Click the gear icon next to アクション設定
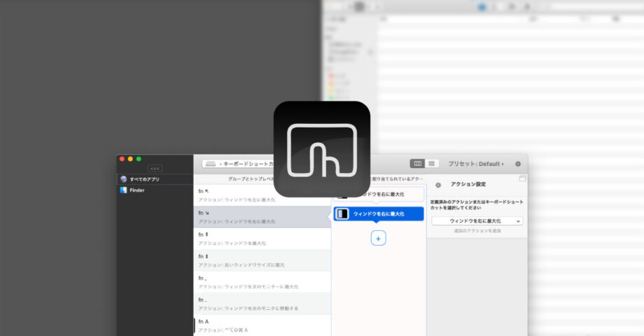This screenshot has width=644, height=336. coord(438,185)
